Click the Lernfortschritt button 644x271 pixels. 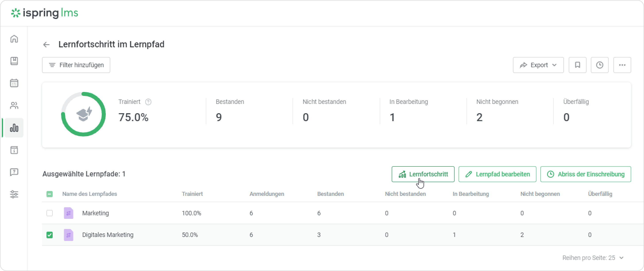click(423, 174)
